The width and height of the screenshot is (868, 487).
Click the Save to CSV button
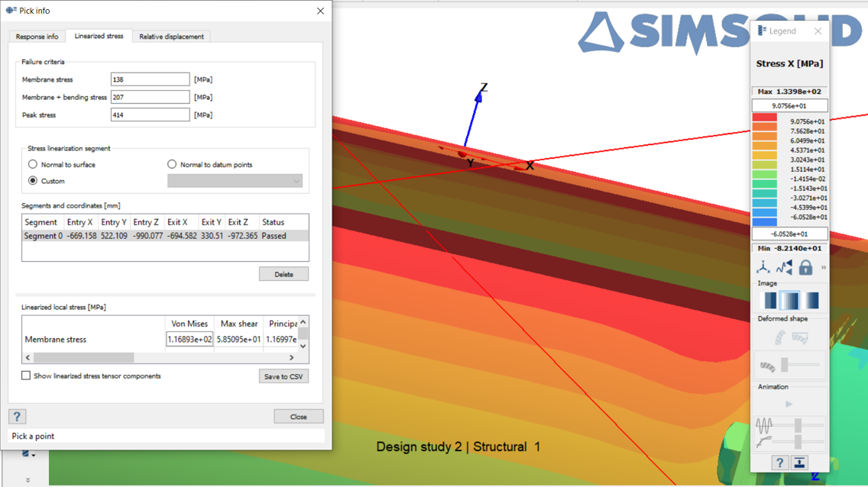[283, 376]
